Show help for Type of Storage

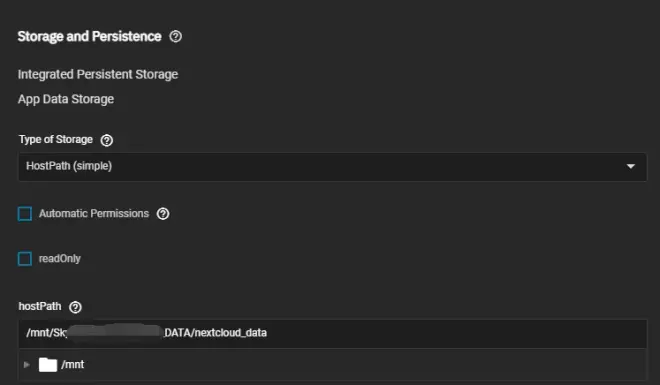106,140
